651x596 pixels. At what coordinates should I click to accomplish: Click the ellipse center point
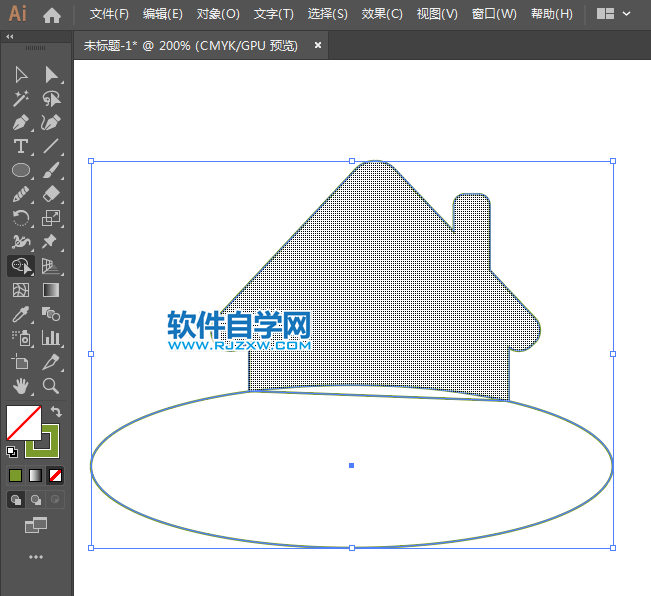(351, 465)
